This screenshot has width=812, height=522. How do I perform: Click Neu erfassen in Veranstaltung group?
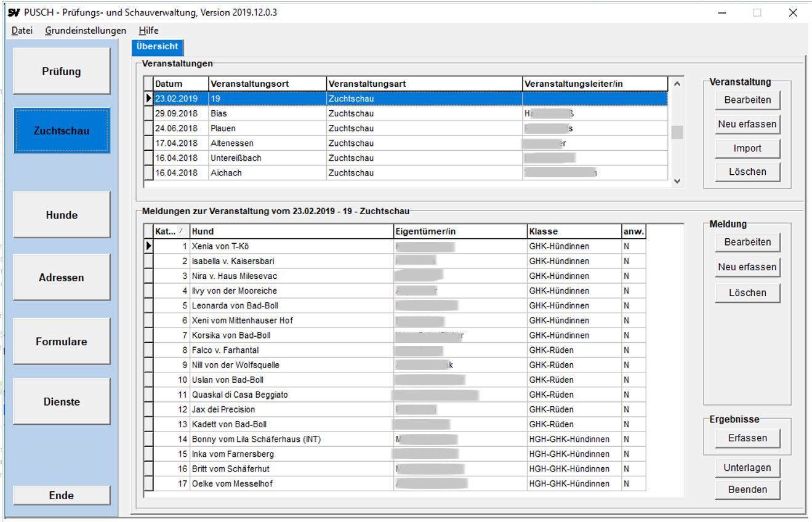(x=747, y=124)
